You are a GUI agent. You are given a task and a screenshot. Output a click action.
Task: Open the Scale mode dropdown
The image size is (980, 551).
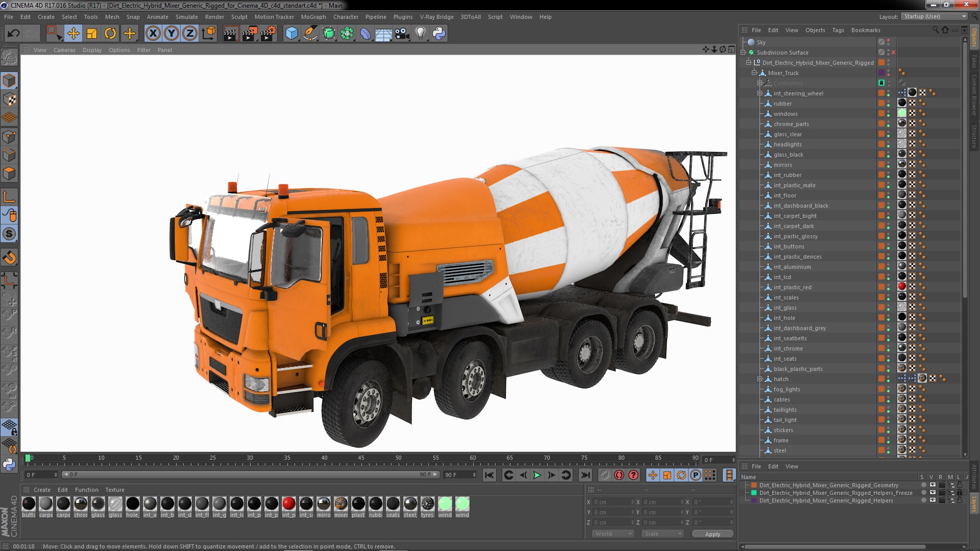(662, 534)
